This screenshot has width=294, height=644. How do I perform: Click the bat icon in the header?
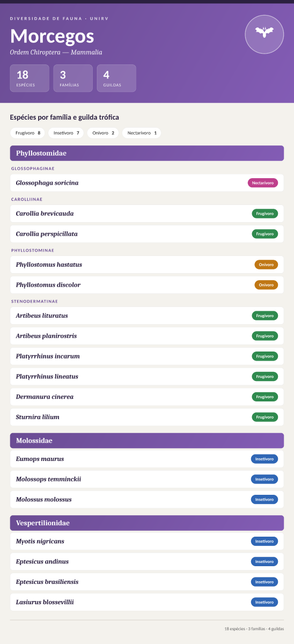click(x=264, y=34)
